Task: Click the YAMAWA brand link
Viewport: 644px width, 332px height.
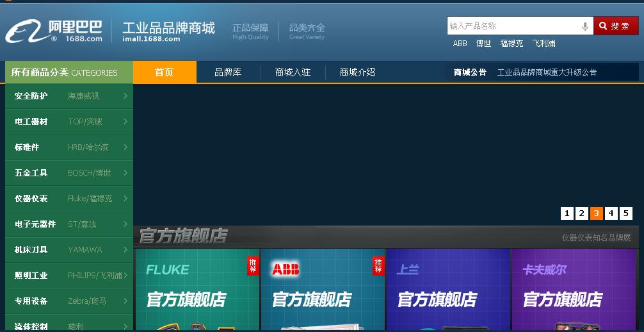Action: pyautogui.click(x=85, y=250)
